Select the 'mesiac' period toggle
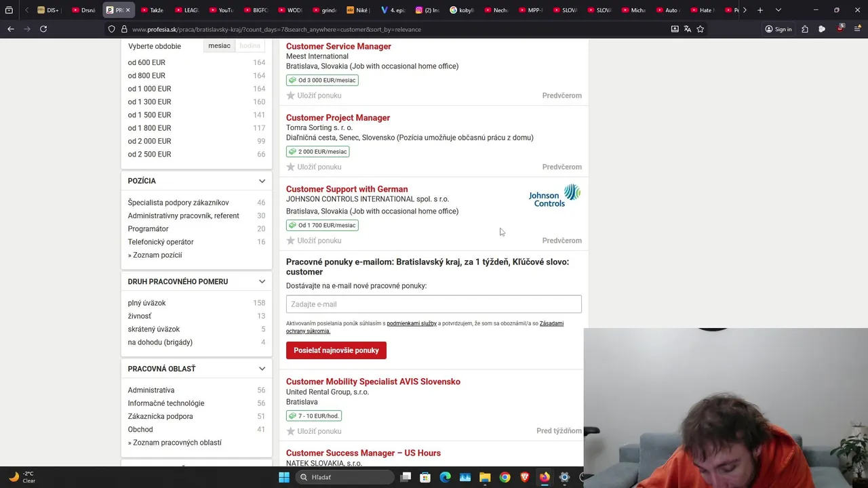 point(219,45)
